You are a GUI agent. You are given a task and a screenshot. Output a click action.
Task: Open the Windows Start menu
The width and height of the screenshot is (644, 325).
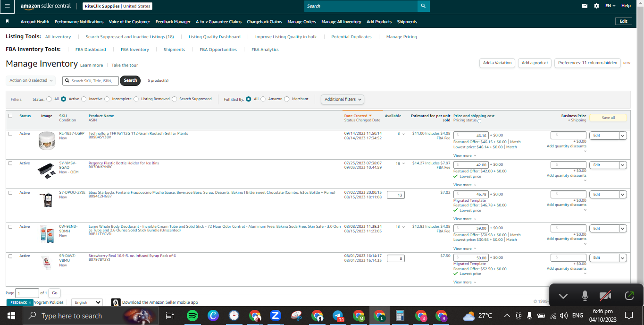click(11, 316)
